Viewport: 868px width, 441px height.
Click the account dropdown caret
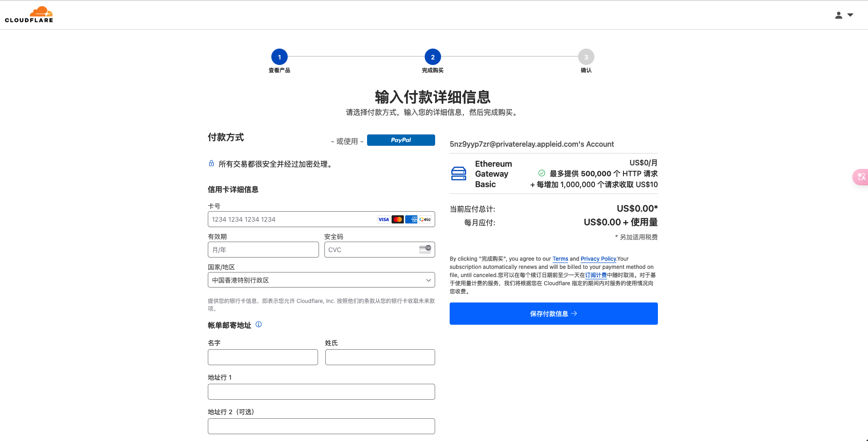850,15
